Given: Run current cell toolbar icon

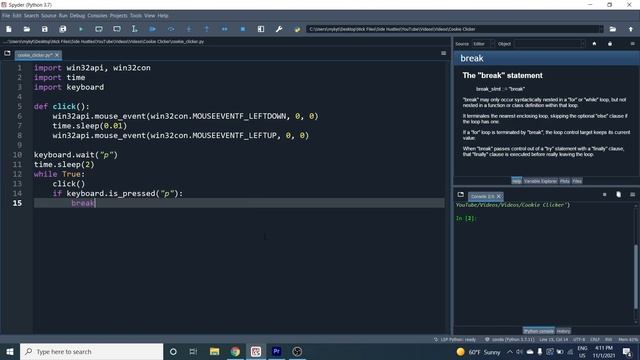Looking at the screenshot, I should 99,29.
